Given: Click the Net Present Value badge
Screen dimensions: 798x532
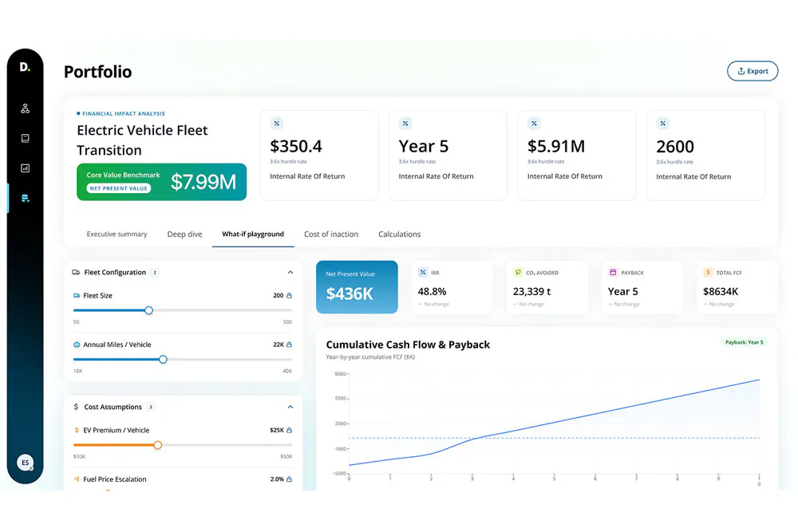Looking at the screenshot, I should click(119, 189).
